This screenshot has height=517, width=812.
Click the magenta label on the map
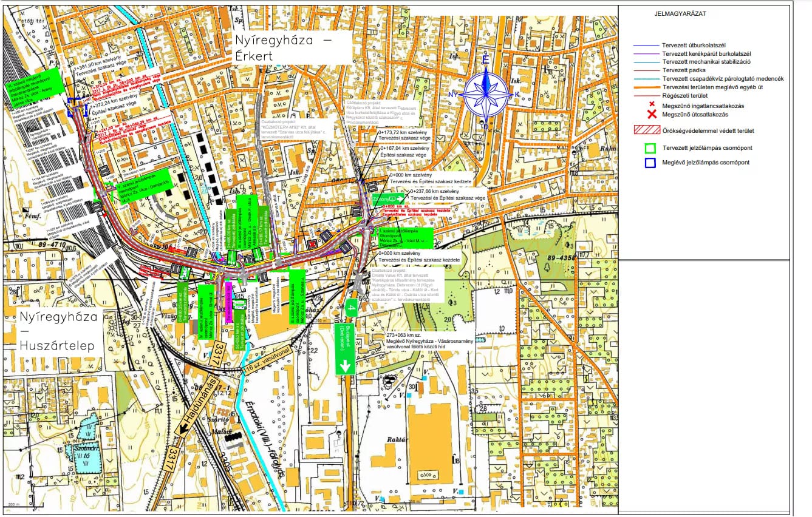coord(228,302)
